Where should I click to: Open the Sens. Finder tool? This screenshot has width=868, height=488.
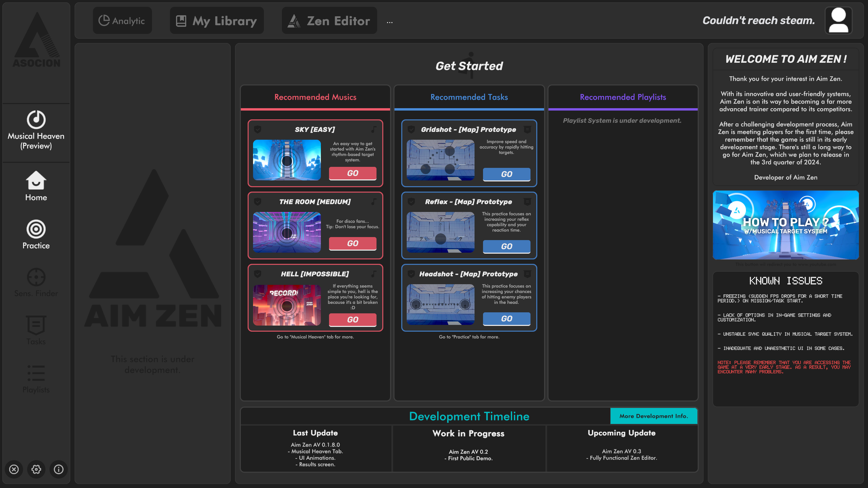pyautogui.click(x=36, y=281)
